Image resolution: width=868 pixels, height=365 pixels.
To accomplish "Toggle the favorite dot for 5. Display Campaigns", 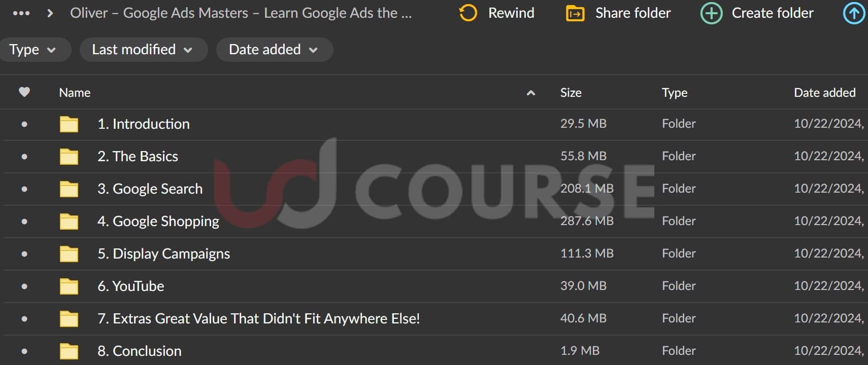I will [x=24, y=254].
